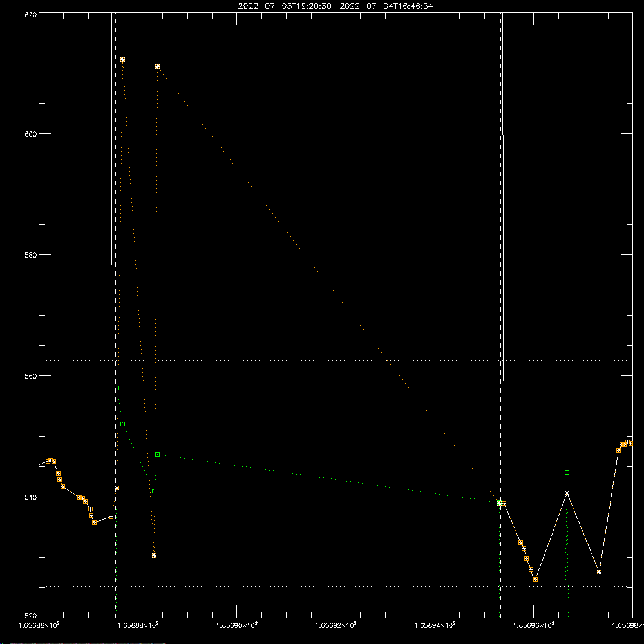Select the isolated data point near 527.5 on right
Viewport: 644px width, 644px height.
[x=599, y=572]
